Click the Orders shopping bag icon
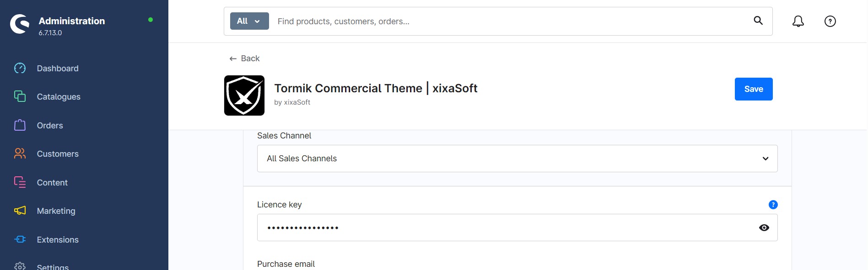 pyautogui.click(x=20, y=125)
